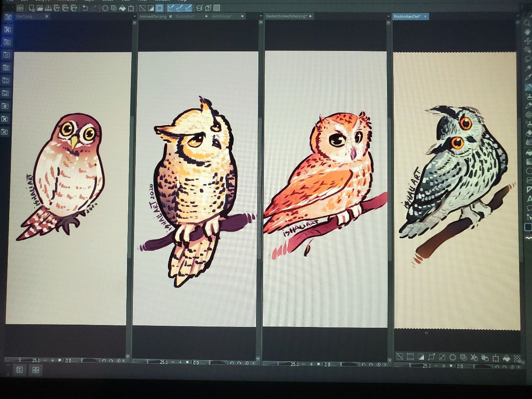Click the Open file folder icon
The height and width of the screenshot is (399, 532).
pos(40,8)
